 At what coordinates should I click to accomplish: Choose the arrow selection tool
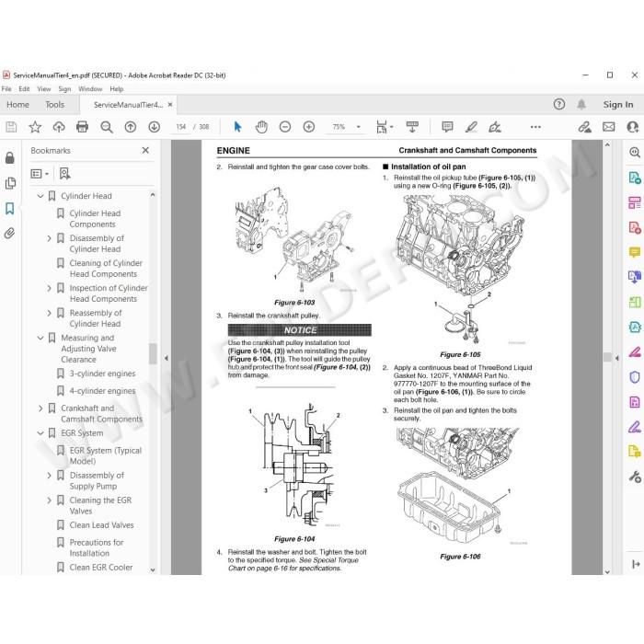pos(237,127)
